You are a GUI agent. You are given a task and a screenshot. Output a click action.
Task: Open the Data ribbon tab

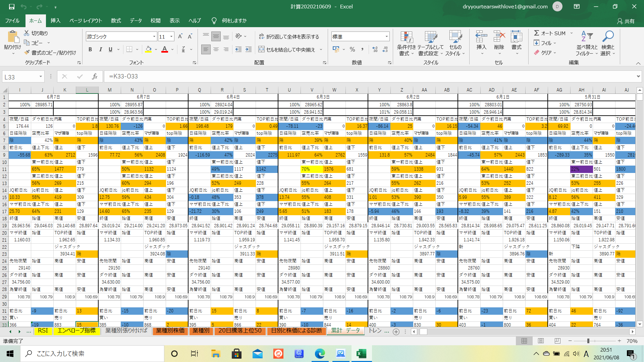136,20
